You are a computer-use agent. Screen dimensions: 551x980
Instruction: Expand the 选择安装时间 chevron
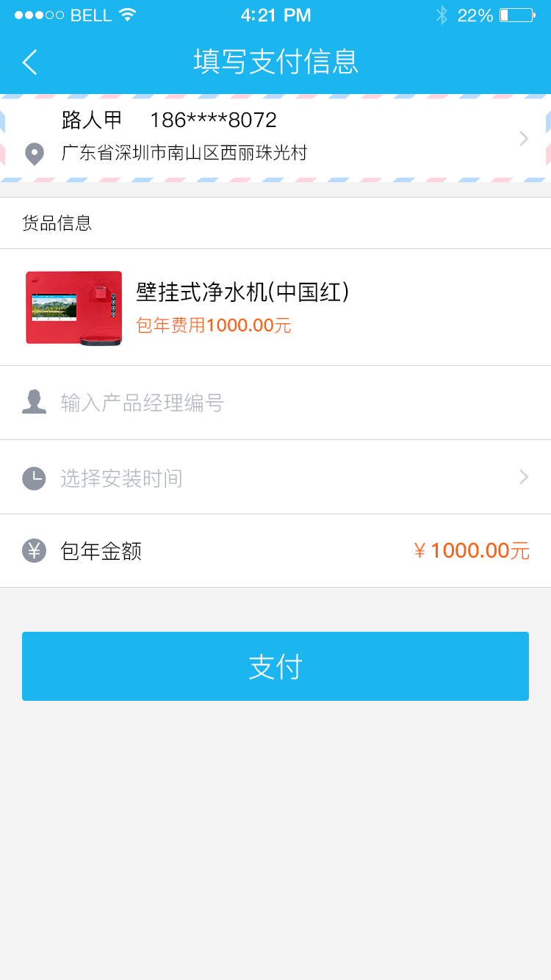524,478
